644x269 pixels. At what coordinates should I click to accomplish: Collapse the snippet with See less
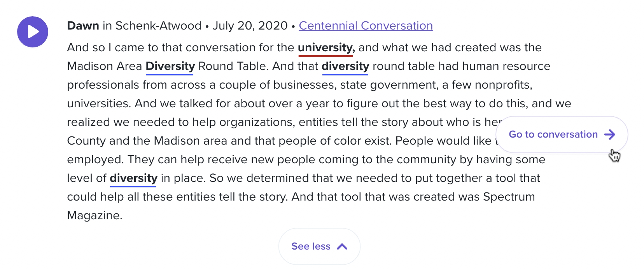tap(319, 246)
